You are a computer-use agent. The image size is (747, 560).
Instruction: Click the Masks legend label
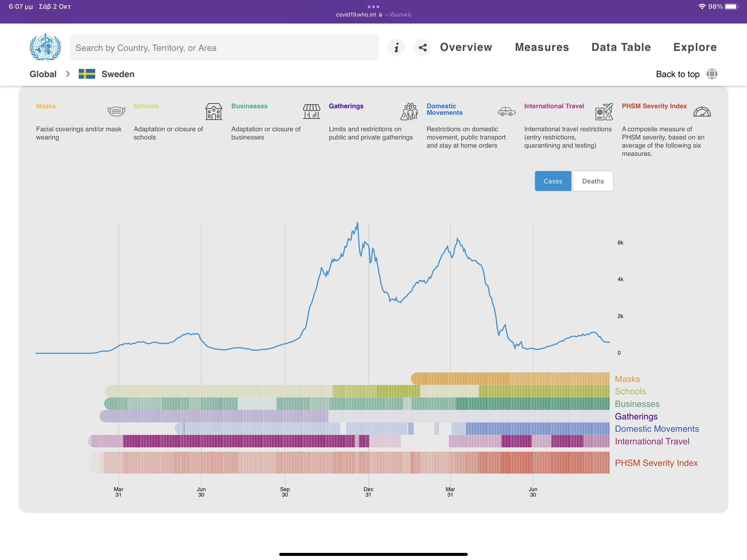coord(627,379)
